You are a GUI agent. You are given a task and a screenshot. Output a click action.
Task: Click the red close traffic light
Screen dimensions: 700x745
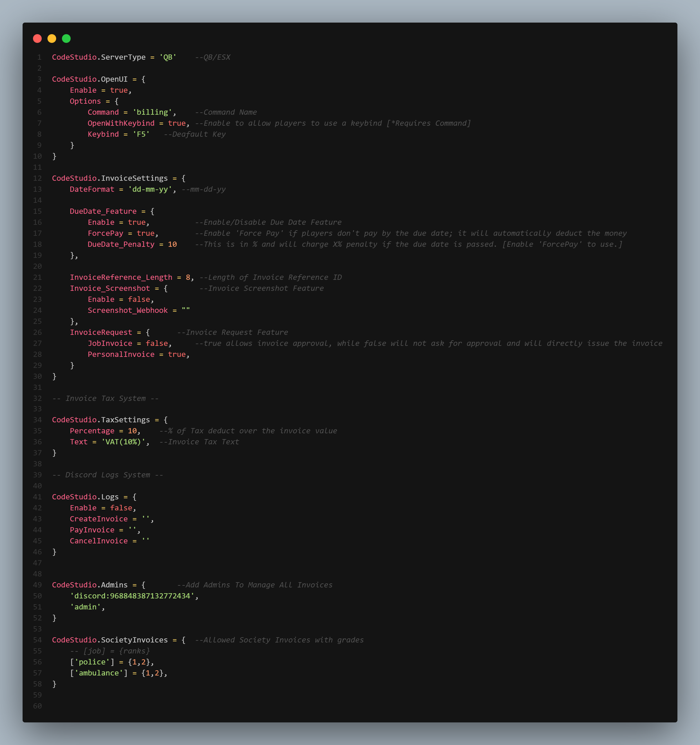(37, 38)
